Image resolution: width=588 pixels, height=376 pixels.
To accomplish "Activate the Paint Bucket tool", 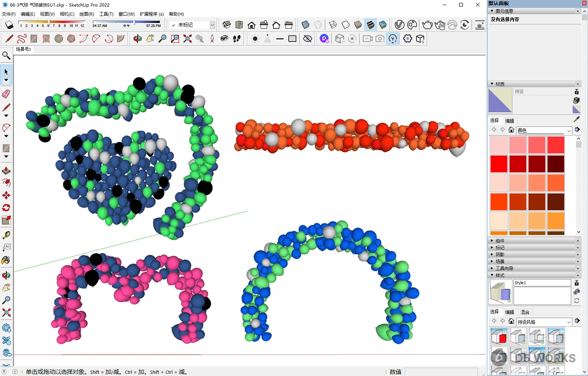I will pos(6,260).
